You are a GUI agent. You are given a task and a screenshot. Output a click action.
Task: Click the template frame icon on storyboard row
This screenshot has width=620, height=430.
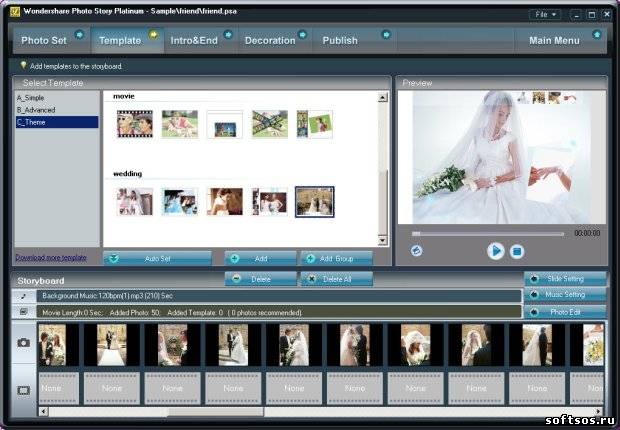coord(24,390)
